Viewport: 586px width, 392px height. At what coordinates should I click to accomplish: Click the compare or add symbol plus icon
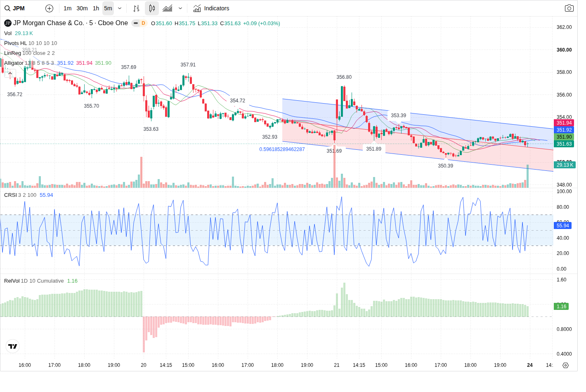49,8
